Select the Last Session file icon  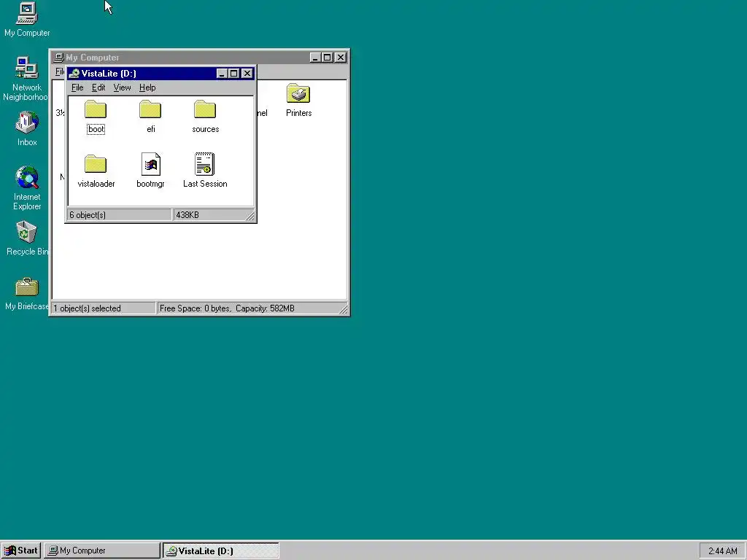pyautogui.click(x=205, y=164)
